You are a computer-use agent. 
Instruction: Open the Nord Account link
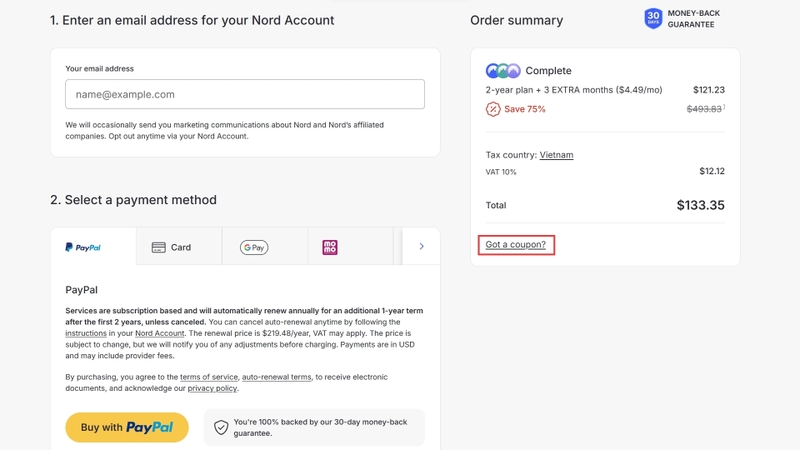point(159,333)
